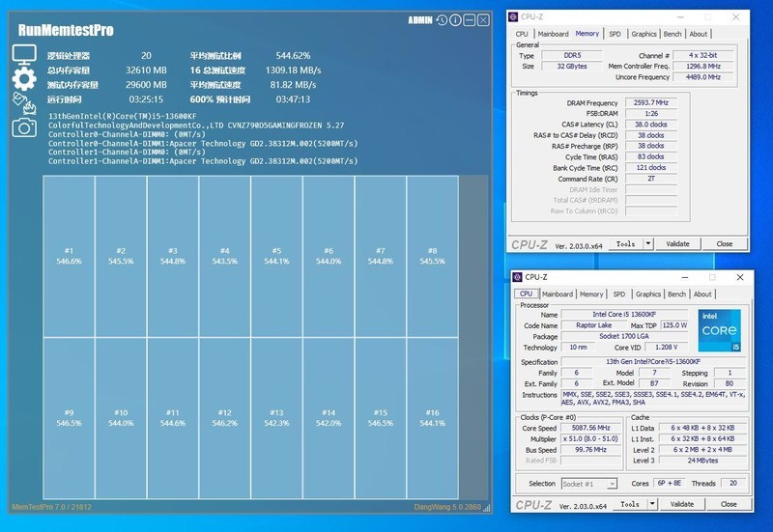Click Close button in lower CPU-Z window
This screenshot has height=532, width=773.
pyautogui.click(x=729, y=504)
